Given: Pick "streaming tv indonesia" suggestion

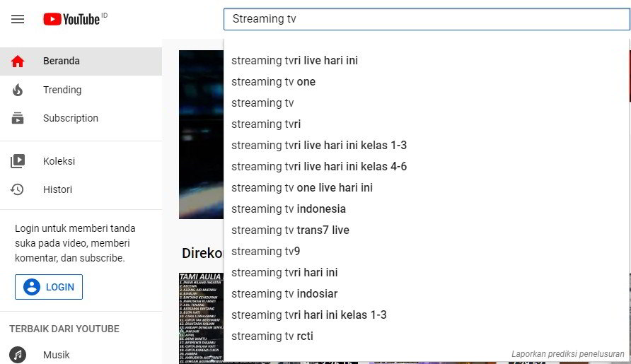Looking at the screenshot, I should tap(289, 209).
